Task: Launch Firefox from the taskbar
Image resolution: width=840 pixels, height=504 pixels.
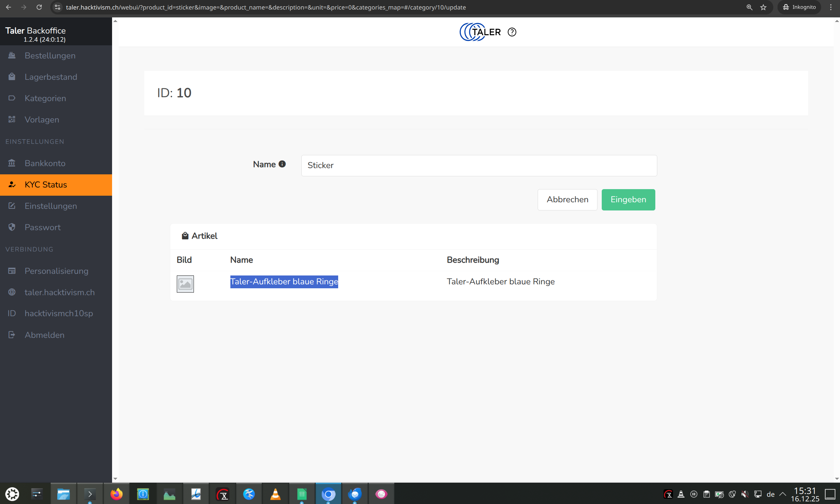Action: (116, 494)
